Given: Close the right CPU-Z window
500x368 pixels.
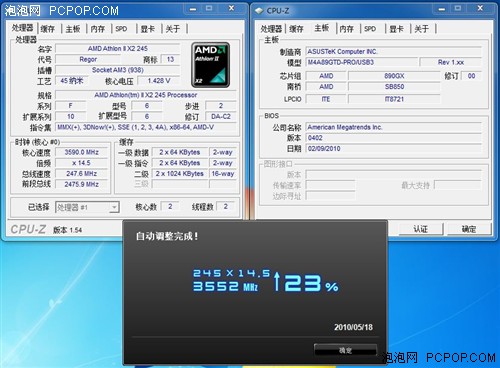Looking at the screenshot, I should pos(480,9).
